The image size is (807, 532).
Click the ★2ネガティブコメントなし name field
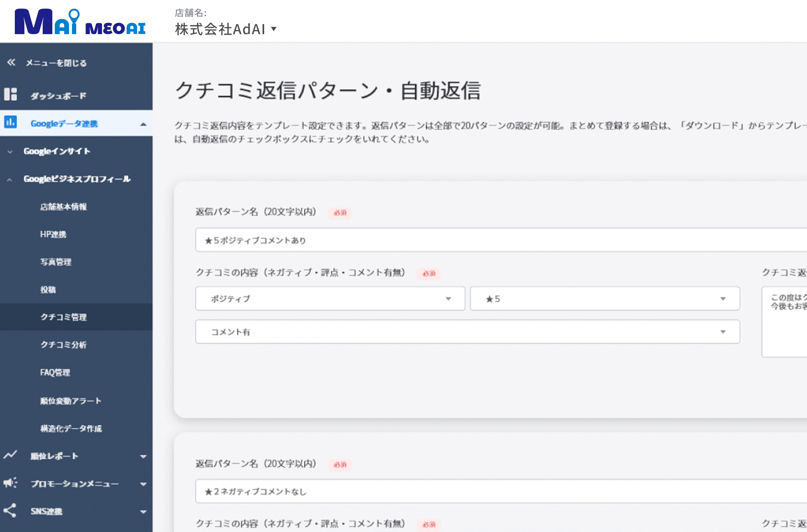tap(501, 491)
